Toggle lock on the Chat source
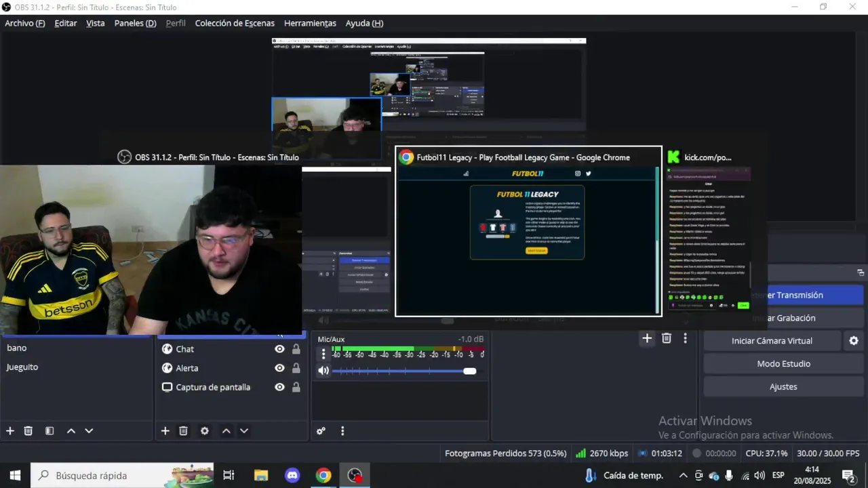 (296, 349)
